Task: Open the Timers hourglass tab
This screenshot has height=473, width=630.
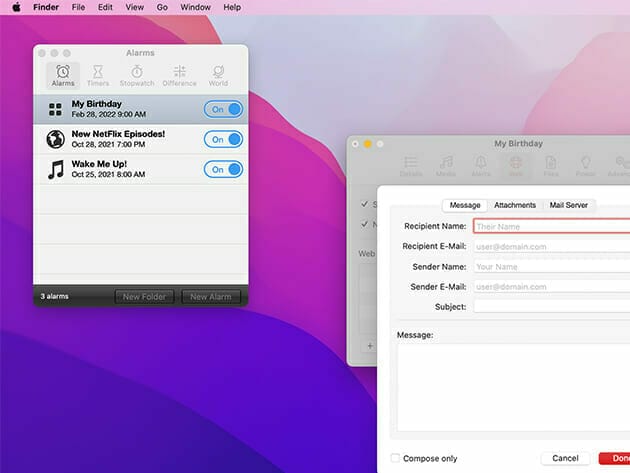Action: pyautogui.click(x=98, y=75)
